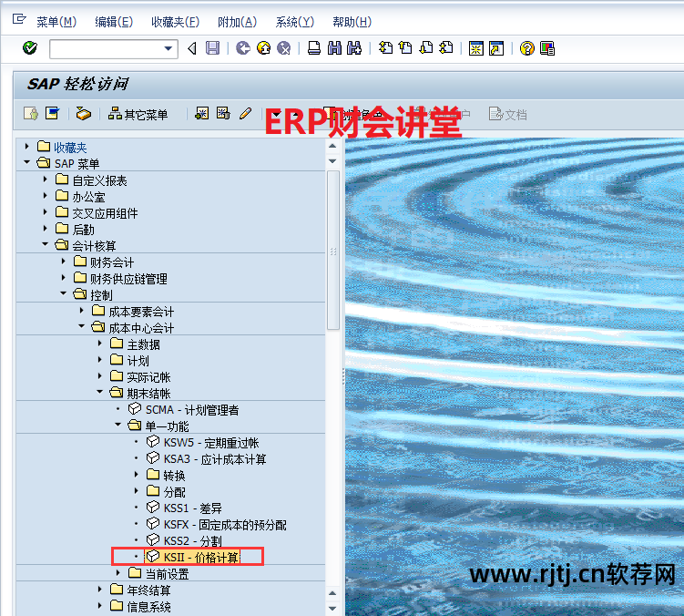Select the 财务供应链管理 folder label
The image size is (684, 616).
click(x=128, y=279)
